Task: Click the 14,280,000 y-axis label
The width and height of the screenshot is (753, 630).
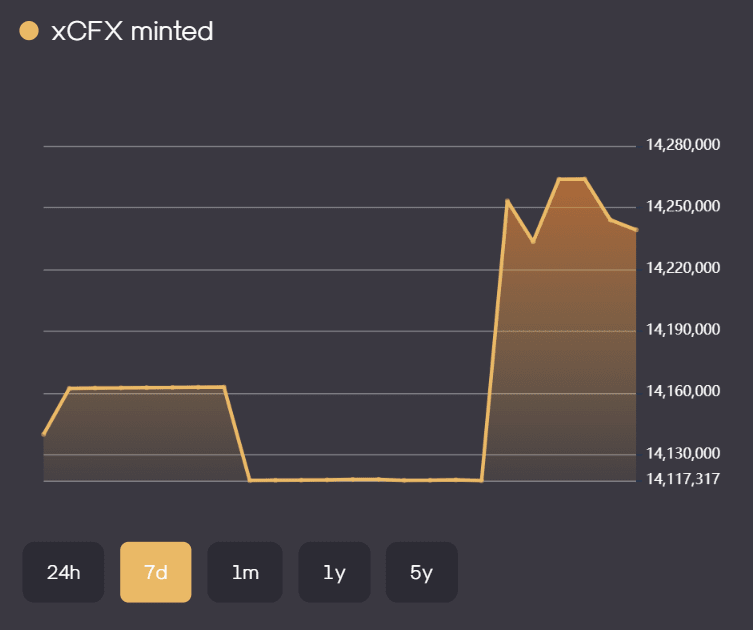Action: point(682,145)
